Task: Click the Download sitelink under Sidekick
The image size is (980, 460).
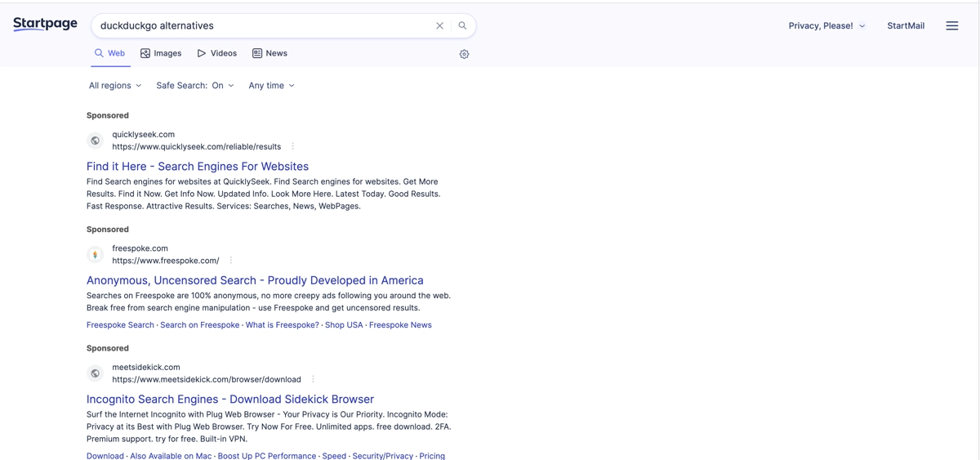Action: click(x=105, y=455)
